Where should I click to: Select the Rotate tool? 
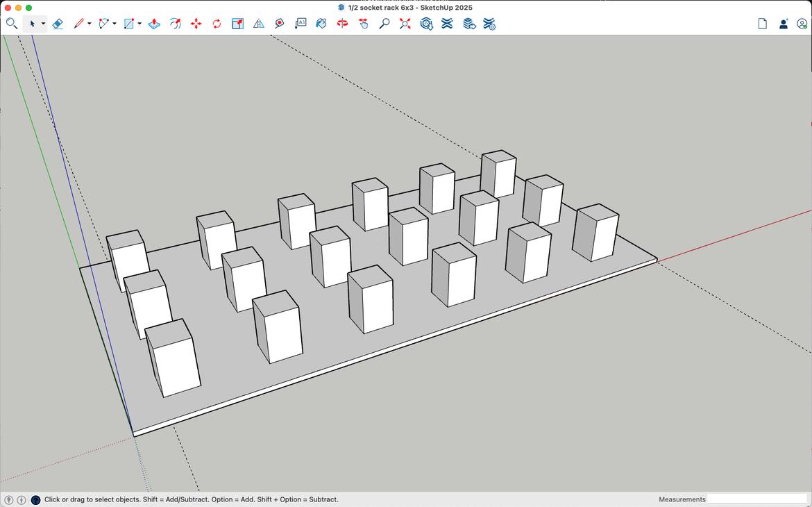(217, 24)
